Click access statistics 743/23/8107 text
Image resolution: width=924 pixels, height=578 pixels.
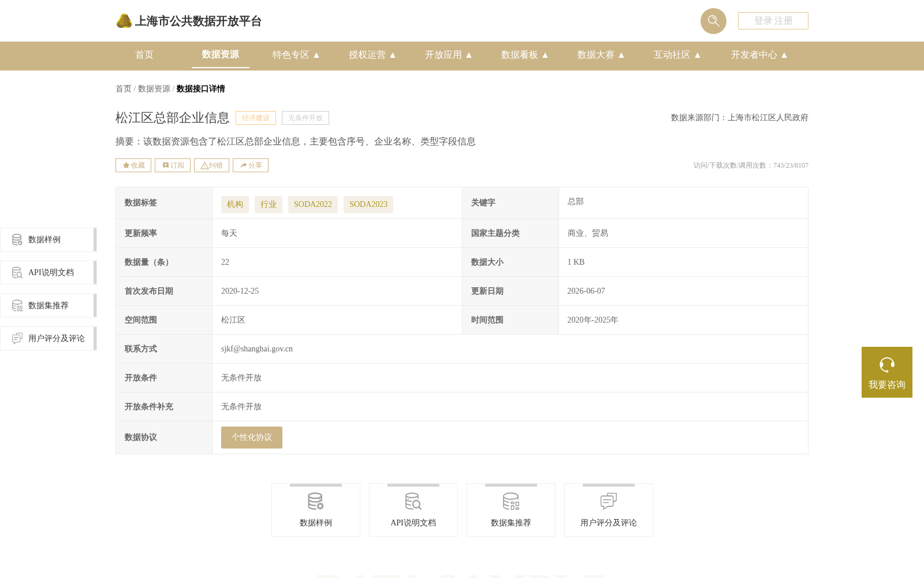(x=751, y=165)
